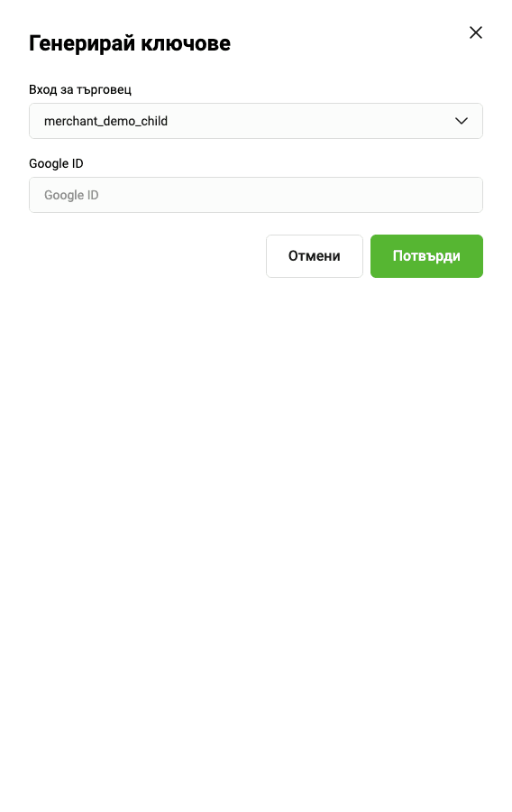This screenshot has width=512, height=812.
Task: Click the white cancel button beside Потвърди
Action: 315,256
